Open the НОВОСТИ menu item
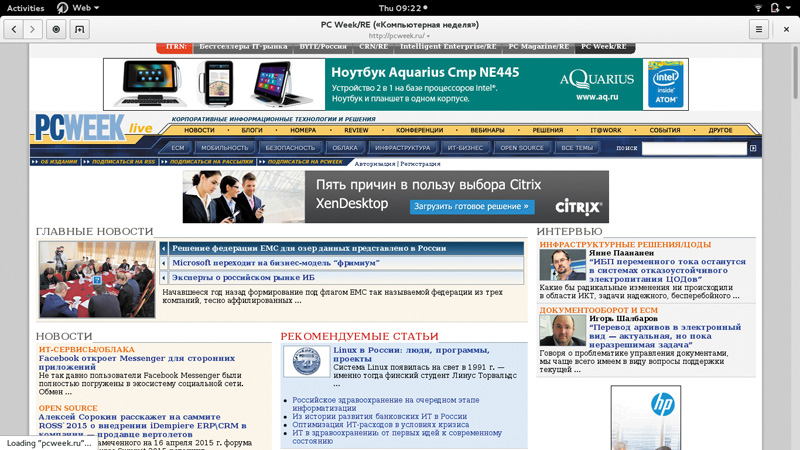Image resolution: width=800 pixels, height=450 pixels. 199,130
